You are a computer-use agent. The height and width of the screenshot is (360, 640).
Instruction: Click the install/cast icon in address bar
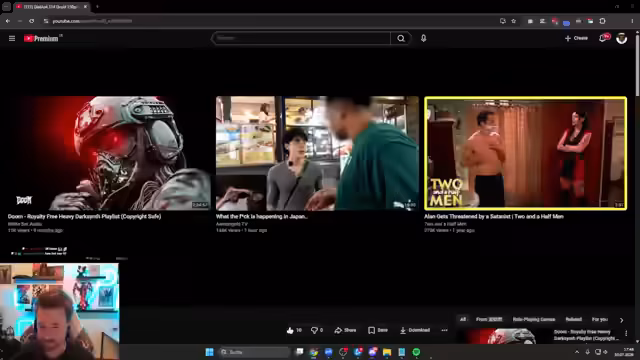502,21
